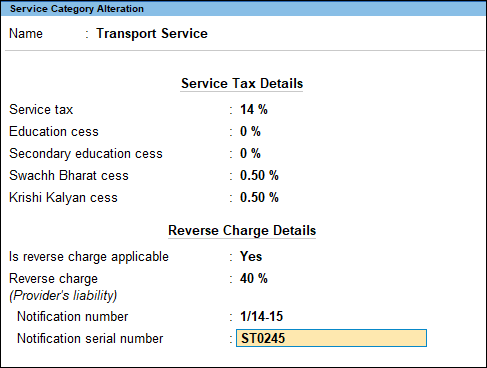The height and width of the screenshot is (368, 487).
Task: Click the Reverse charge label
Action: [53, 279]
